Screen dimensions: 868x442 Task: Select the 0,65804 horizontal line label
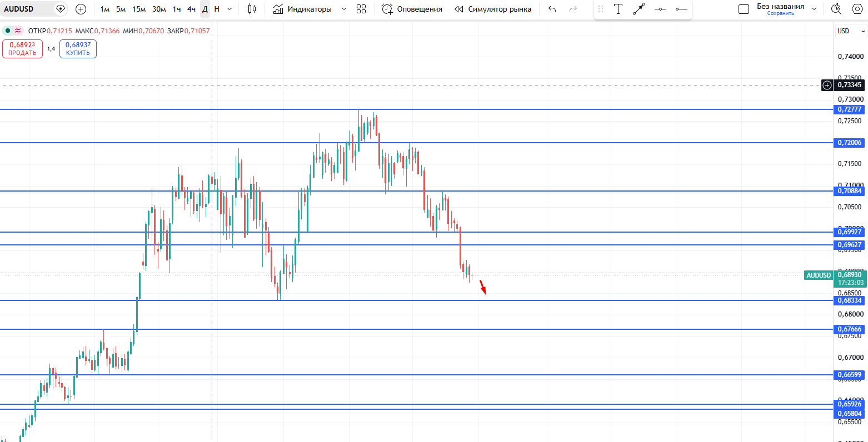[x=850, y=414]
